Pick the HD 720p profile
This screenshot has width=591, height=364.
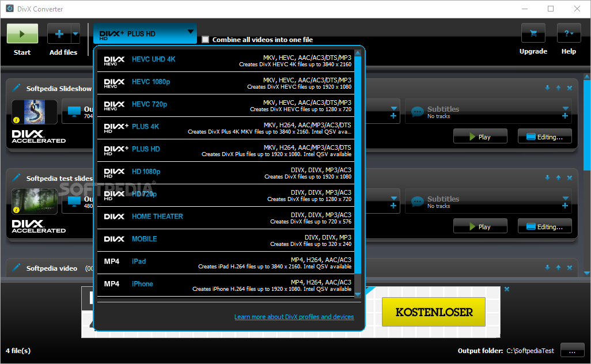tap(226, 195)
